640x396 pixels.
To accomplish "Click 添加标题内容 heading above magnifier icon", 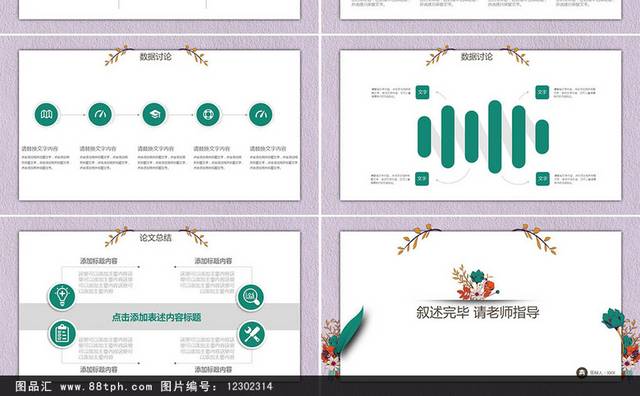I will [213, 261].
